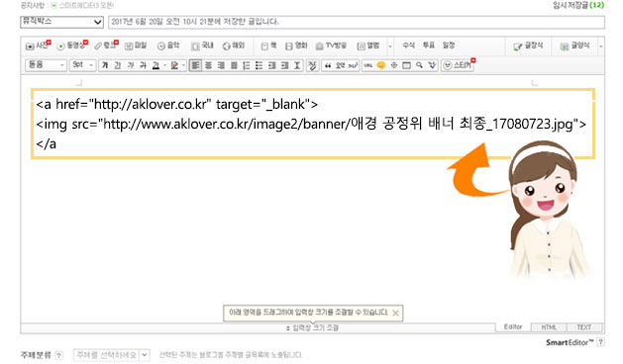
Task: Toggle underline text formatting
Action: pyautogui.click(x=118, y=65)
